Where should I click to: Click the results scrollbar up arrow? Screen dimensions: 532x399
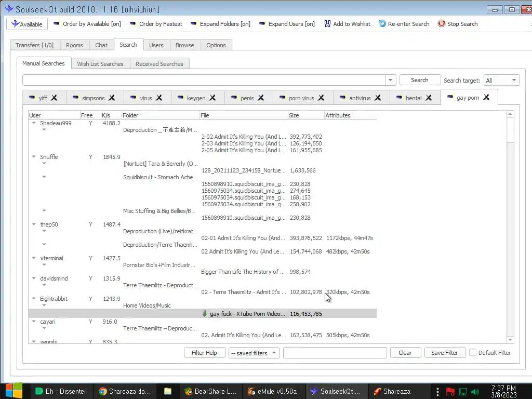510,114
